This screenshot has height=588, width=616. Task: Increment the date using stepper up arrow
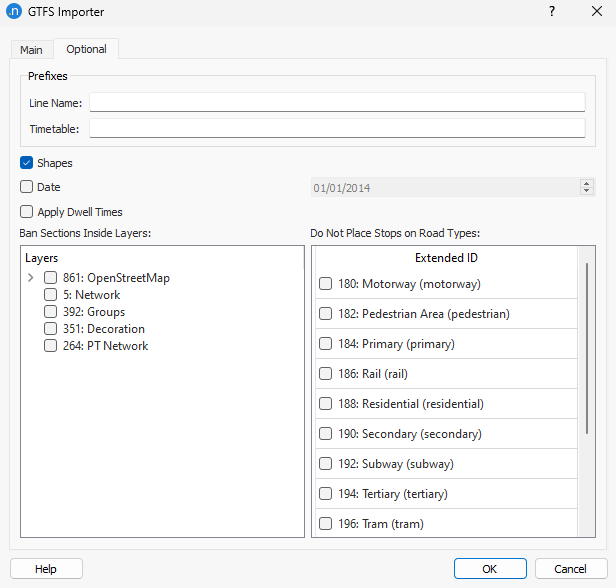point(586,183)
